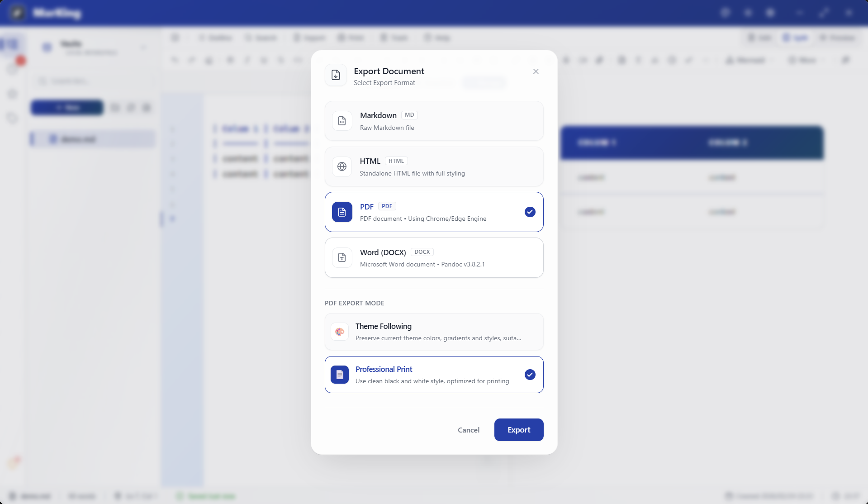Image resolution: width=868 pixels, height=504 pixels.
Task: Close the Export Document dialog
Action: click(536, 71)
